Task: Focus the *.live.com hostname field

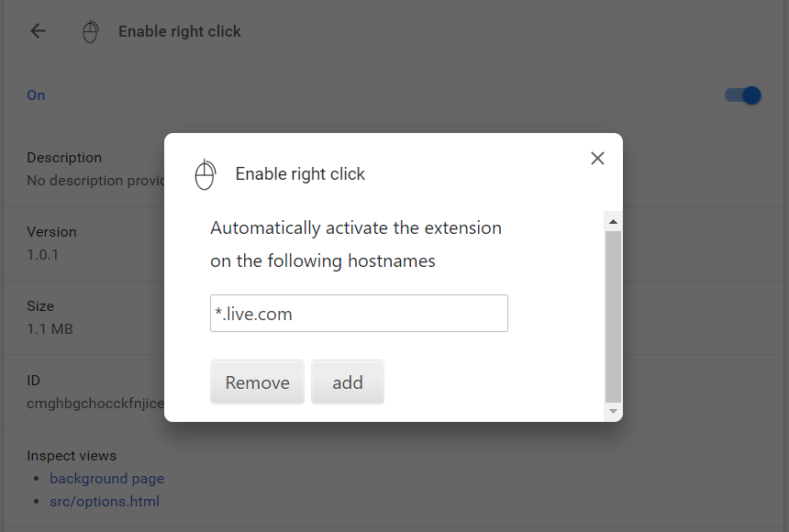Action: [359, 314]
